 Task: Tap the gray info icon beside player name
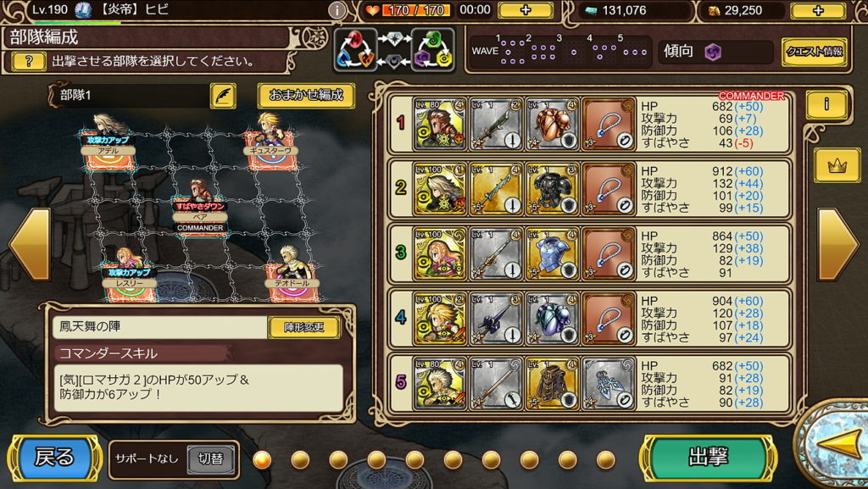[x=337, y=10]
